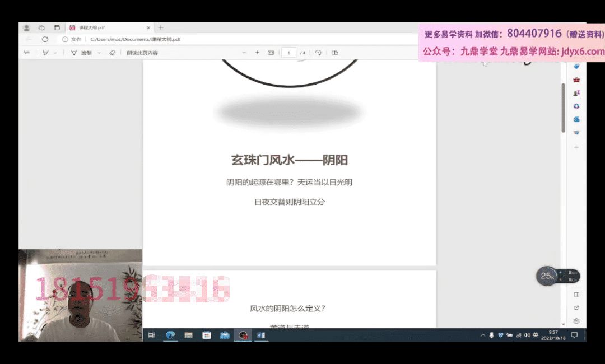Click the zoom in plus button
The image size is (605, 364).
[x=257, y=53]
